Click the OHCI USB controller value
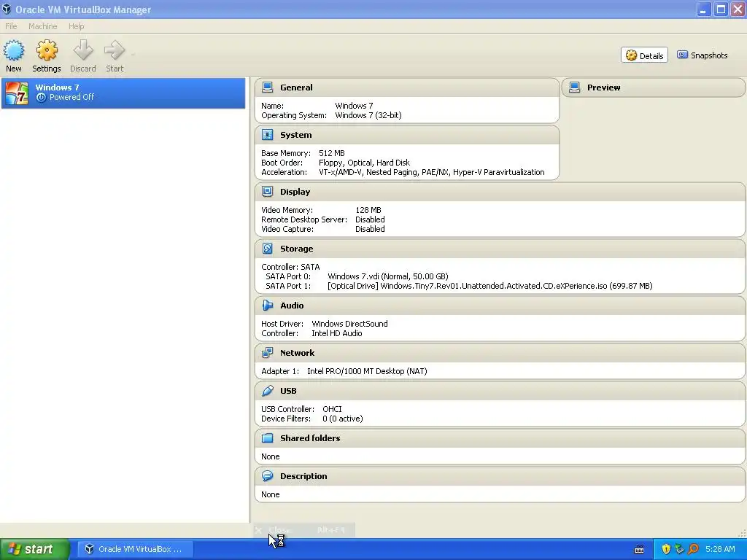Viewport: 747px width, 560px height. pyautogui.click(x=332, y=409)
